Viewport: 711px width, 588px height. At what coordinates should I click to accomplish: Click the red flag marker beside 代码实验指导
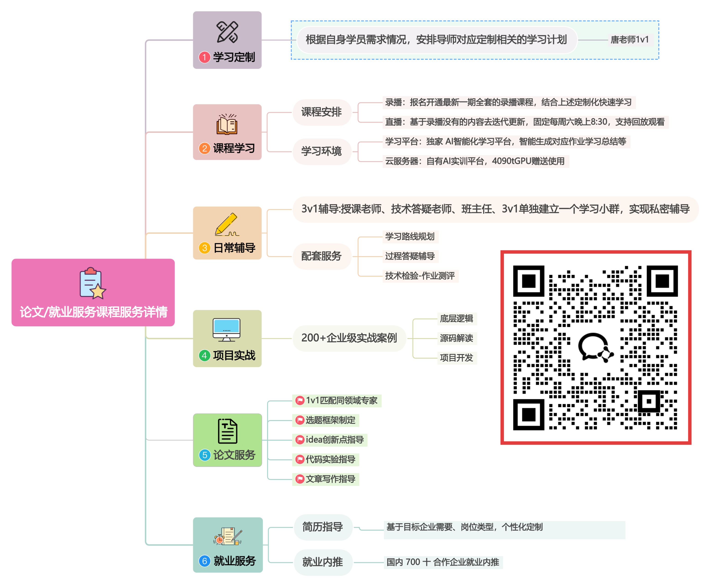[300, 459]
